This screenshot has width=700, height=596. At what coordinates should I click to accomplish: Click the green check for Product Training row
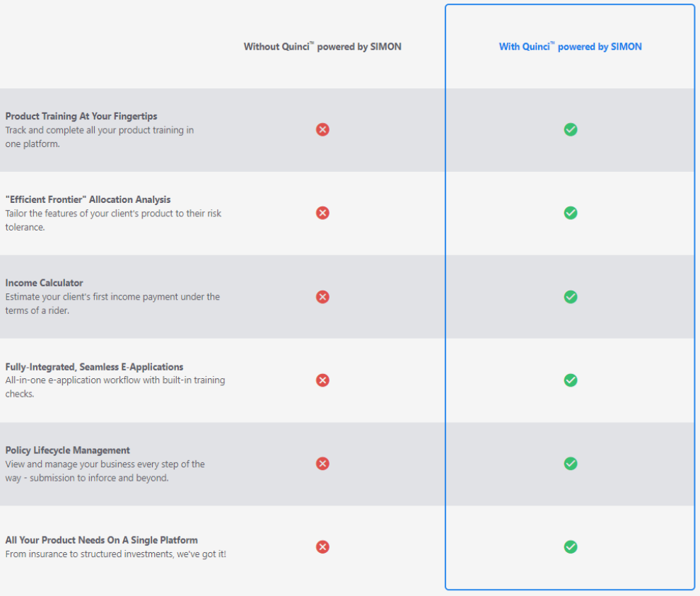tap(570, 129)
